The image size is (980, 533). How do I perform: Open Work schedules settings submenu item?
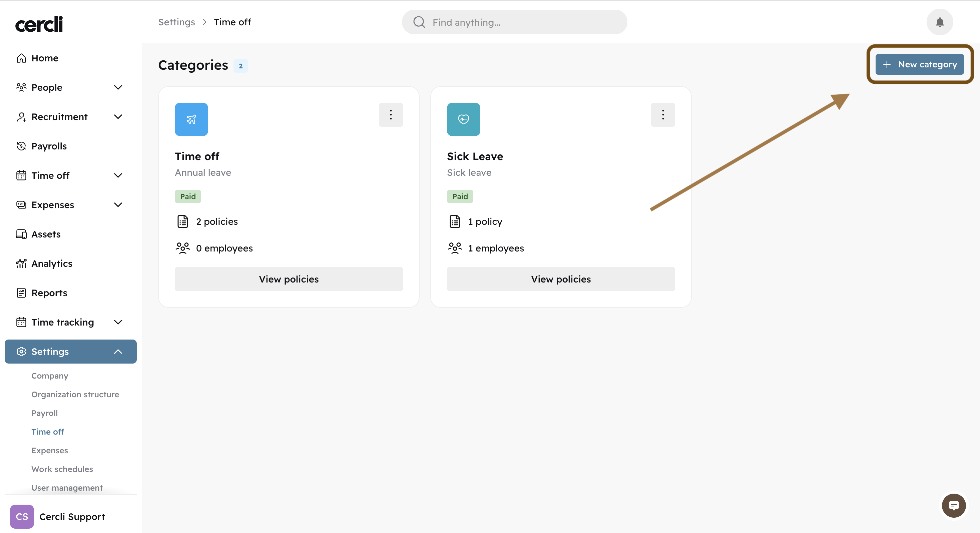click(x=62, y=469)
